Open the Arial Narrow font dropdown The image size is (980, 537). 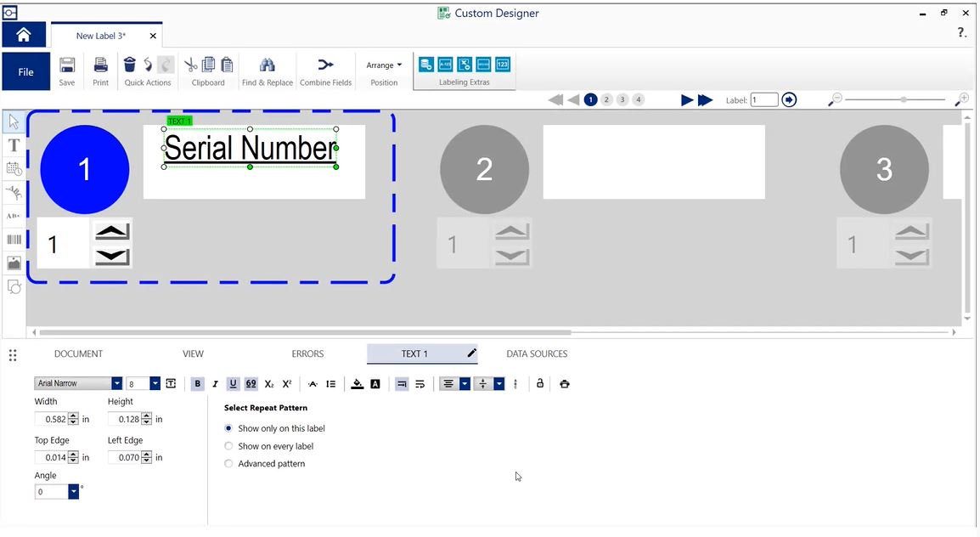click(x=116, y=383)
